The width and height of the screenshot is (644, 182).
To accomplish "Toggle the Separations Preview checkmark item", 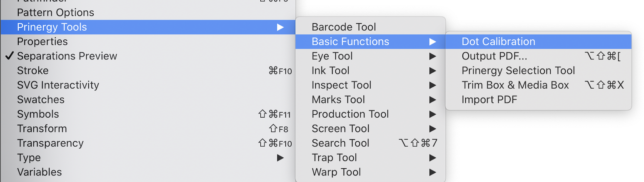I will (67, 56).
